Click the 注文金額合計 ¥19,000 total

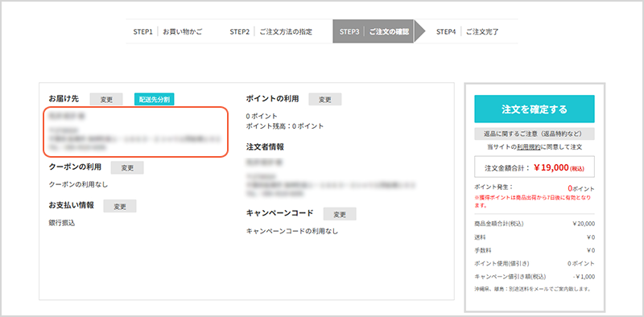[535, 167]
